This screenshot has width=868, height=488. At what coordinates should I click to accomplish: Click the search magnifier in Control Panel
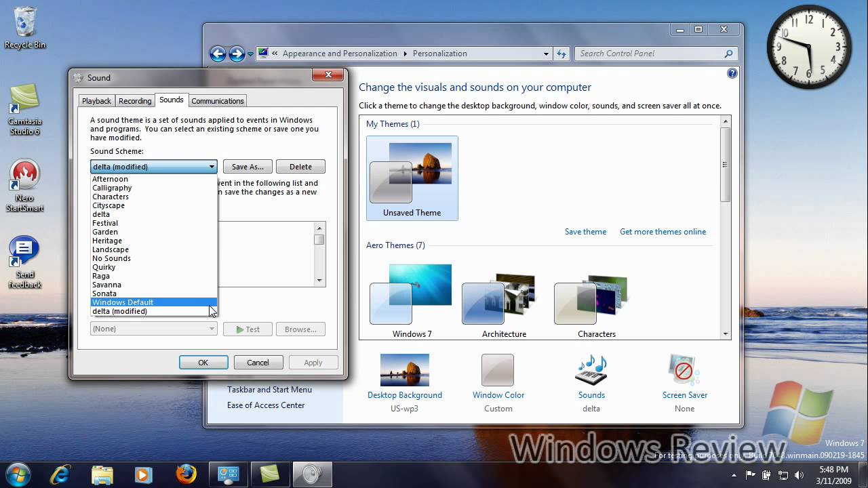(x=728, y=54)
